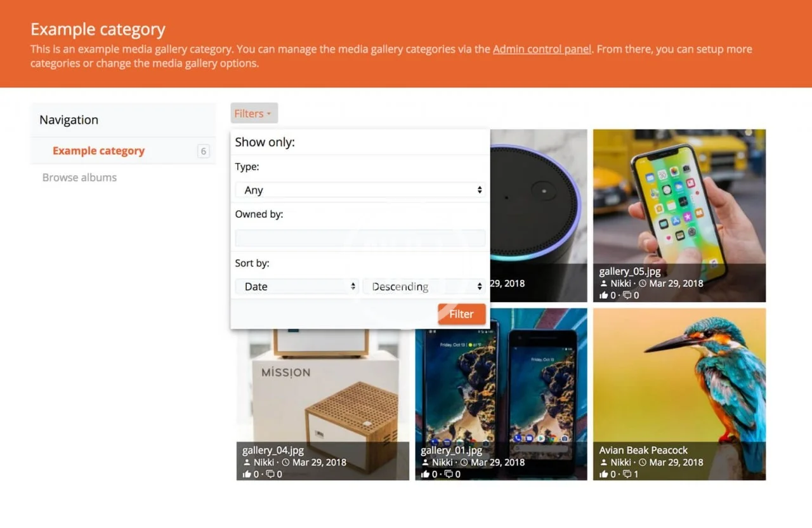Image resolution: width=812 pixels, height=528 pixels.
Task: Click the thumbs-up icon on gallery_04.jpg
Action: [247, 475]
